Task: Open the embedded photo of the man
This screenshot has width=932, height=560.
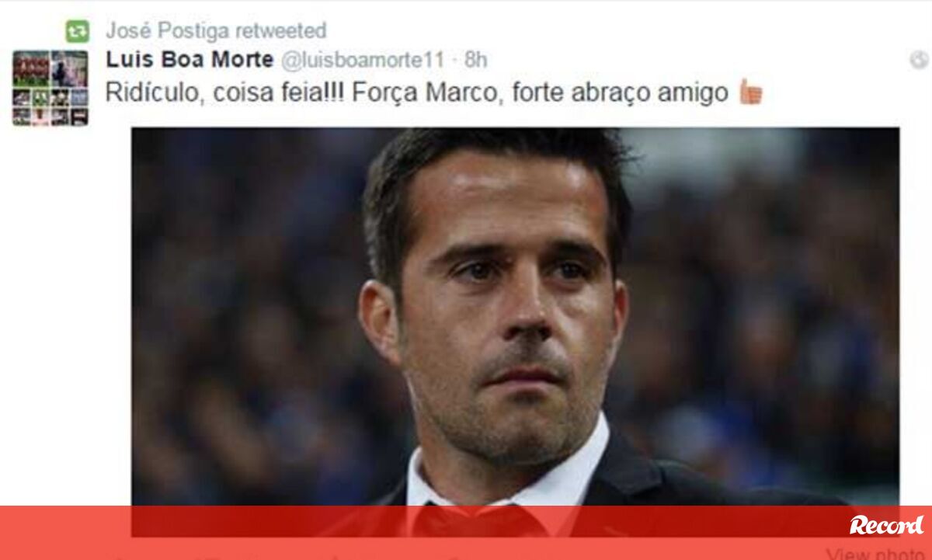Action: pos(515,332)
